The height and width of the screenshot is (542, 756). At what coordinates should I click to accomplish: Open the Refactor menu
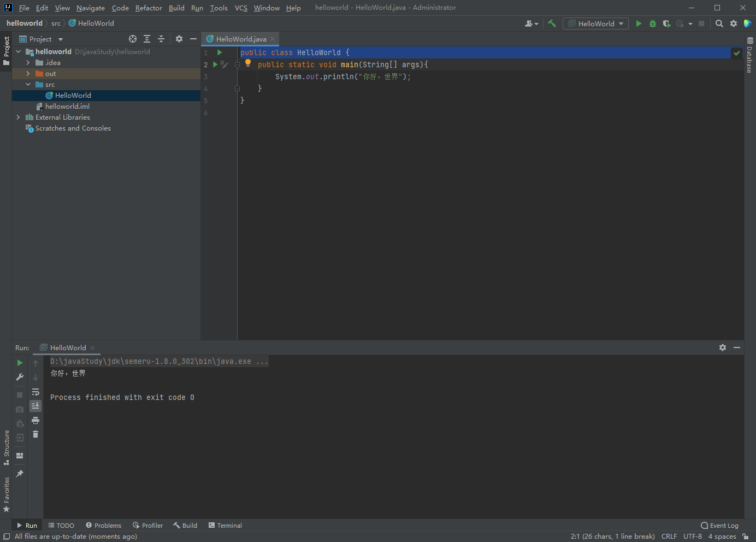[149, 8]
